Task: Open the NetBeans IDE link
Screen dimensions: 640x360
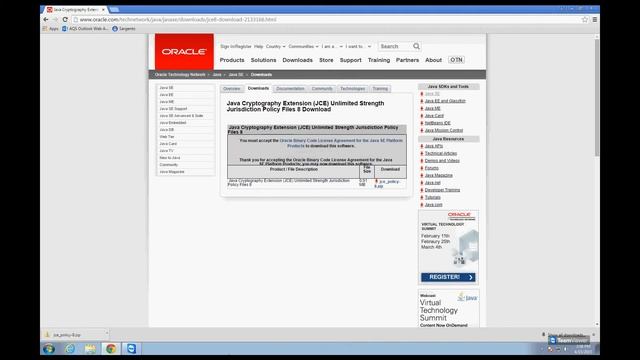Action: [438, 123]
